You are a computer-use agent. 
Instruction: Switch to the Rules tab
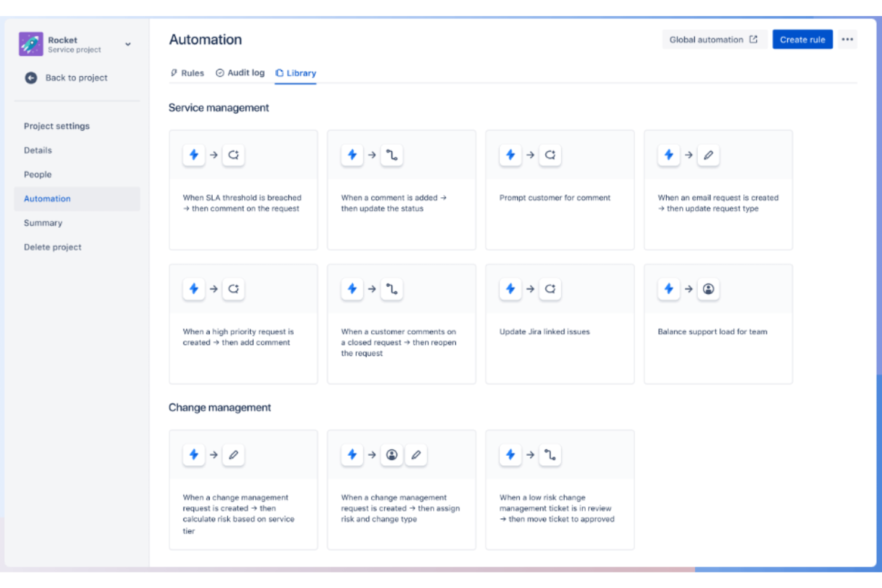187,73
